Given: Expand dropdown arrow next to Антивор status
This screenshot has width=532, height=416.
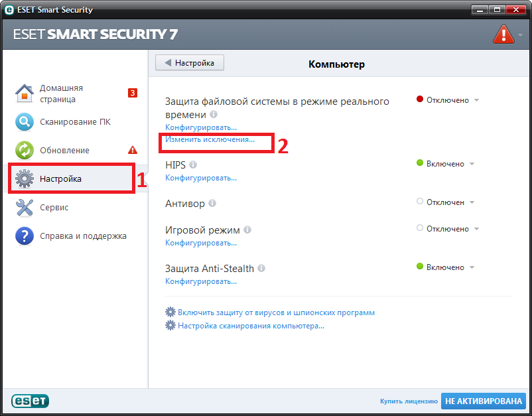Looking at the screenshot, I should pos(472,202).
